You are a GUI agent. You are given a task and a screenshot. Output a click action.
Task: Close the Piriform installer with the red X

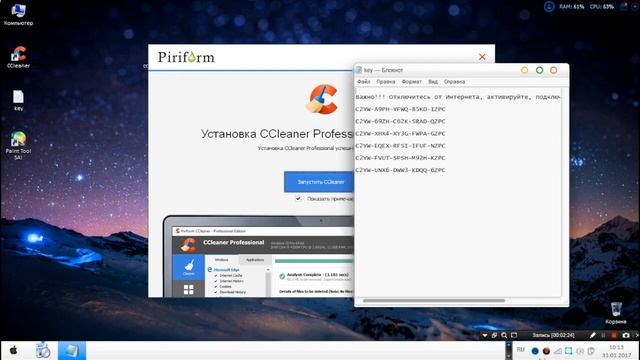point(482,57)
